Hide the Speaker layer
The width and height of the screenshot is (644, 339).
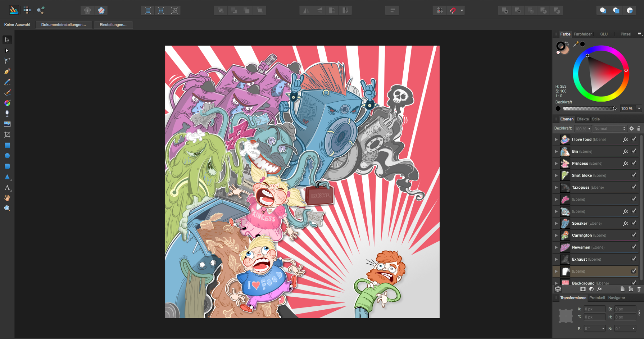click(634, 223)
